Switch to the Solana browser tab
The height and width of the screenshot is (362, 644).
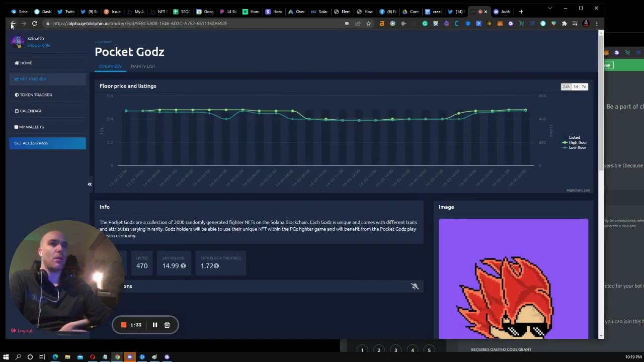pyautogui.click(x=319, y=12)
